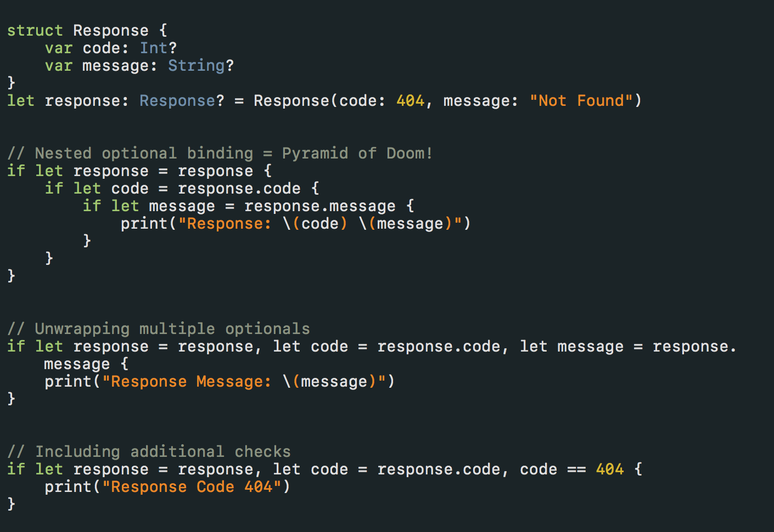
Task: Click the 404 number in Response initializer
Action: click(x=411, y=101)
